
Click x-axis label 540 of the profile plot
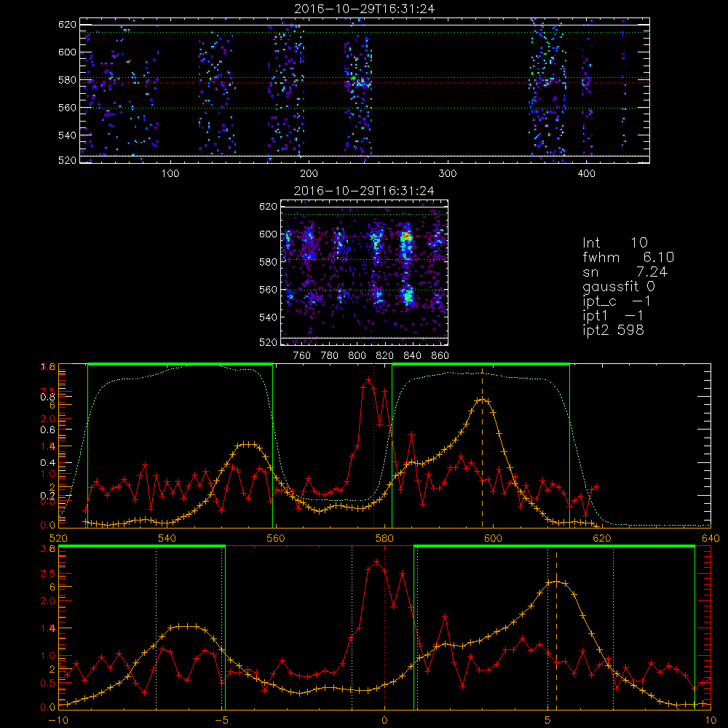click(x=167, y=539)
